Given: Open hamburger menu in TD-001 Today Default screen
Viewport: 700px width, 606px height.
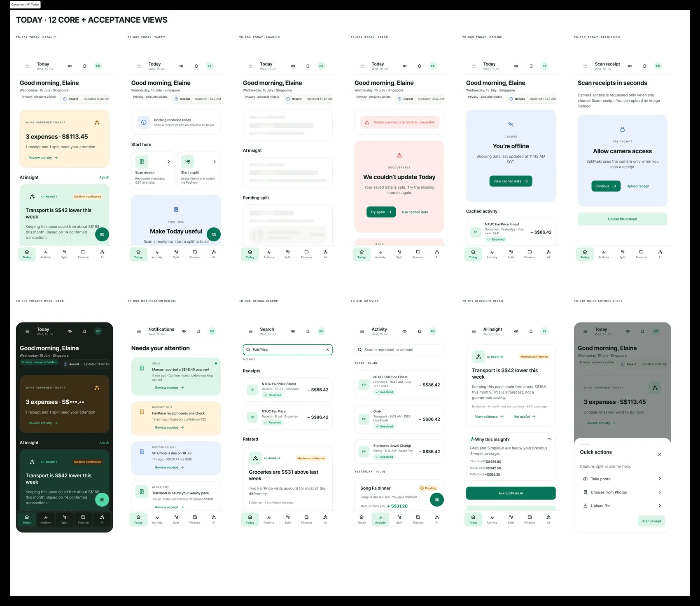Looking at the screenshot, I should coord(27,66).
